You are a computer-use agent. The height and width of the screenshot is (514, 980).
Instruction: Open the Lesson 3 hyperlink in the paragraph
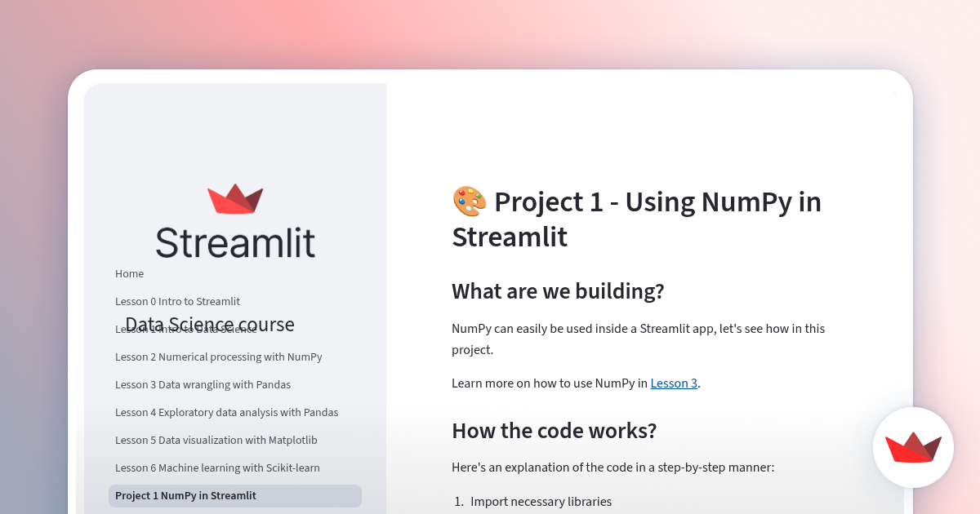tap(673, 383)
